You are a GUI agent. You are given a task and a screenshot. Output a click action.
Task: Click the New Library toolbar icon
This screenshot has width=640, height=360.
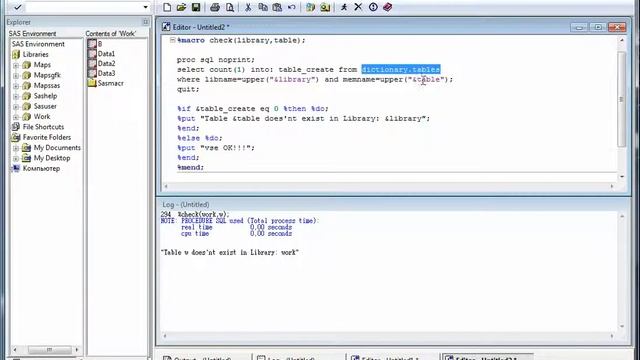(310, 7)
